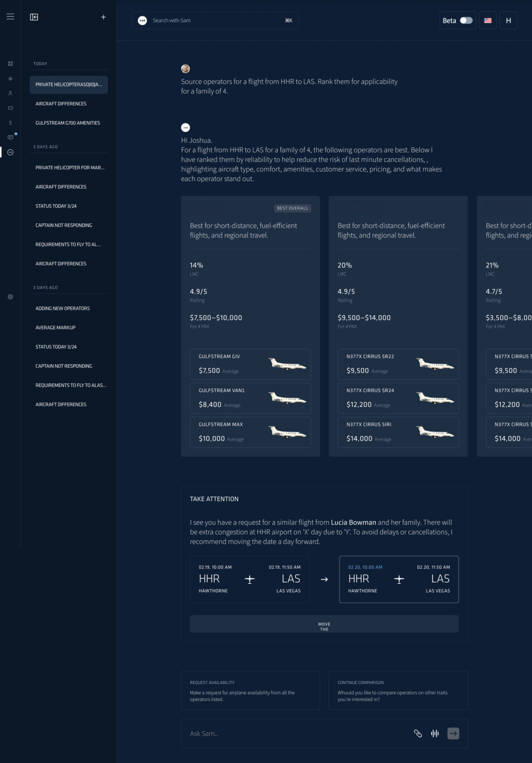
Task: Open the hamburger menu icon
Action: (10, 16)
